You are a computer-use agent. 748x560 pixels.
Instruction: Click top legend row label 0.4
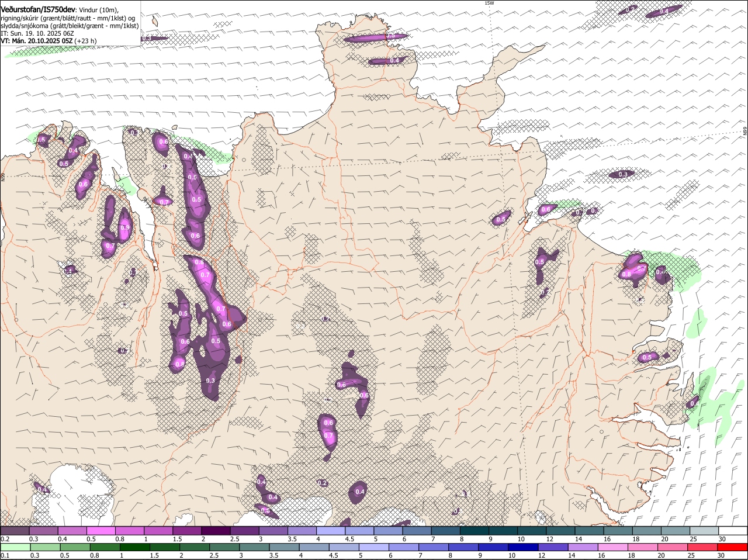tap(63, 539)
